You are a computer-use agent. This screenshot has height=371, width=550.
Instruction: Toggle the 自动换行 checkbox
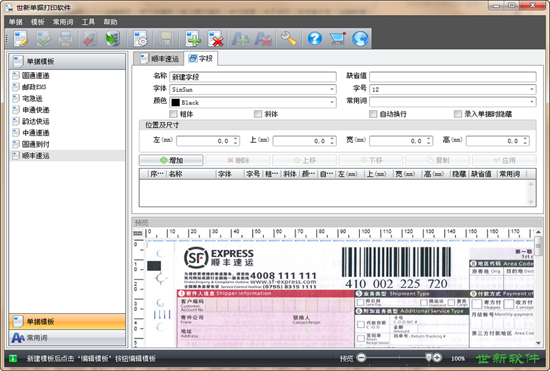point(373,114)
